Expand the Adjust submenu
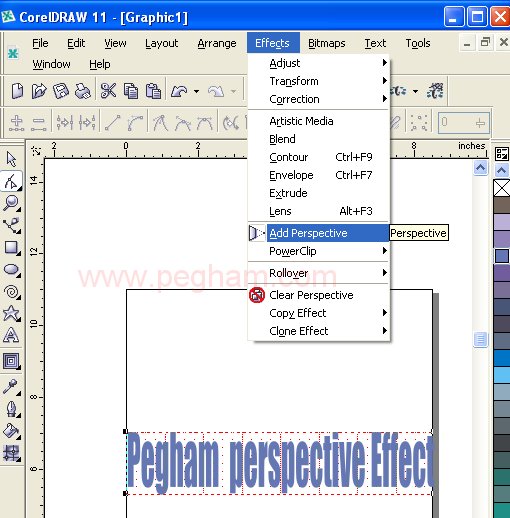Screen dimensions: 510x518 [319, 63]
